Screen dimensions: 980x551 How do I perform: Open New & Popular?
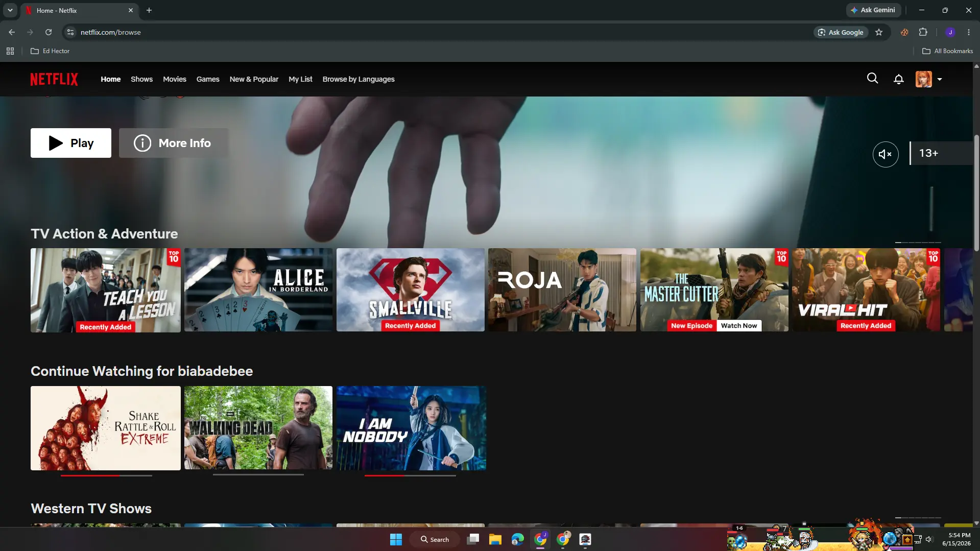pyautogui.click(x=254, y=79)
